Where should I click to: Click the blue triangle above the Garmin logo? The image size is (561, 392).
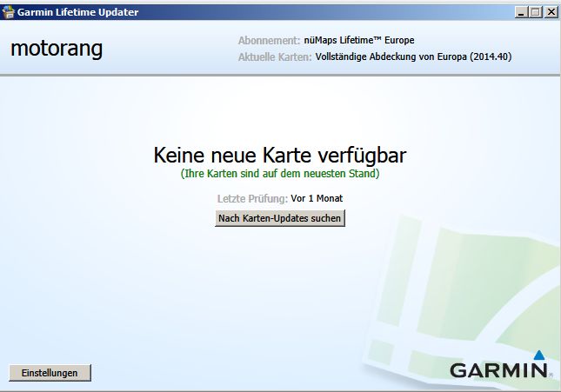(539, 355)
